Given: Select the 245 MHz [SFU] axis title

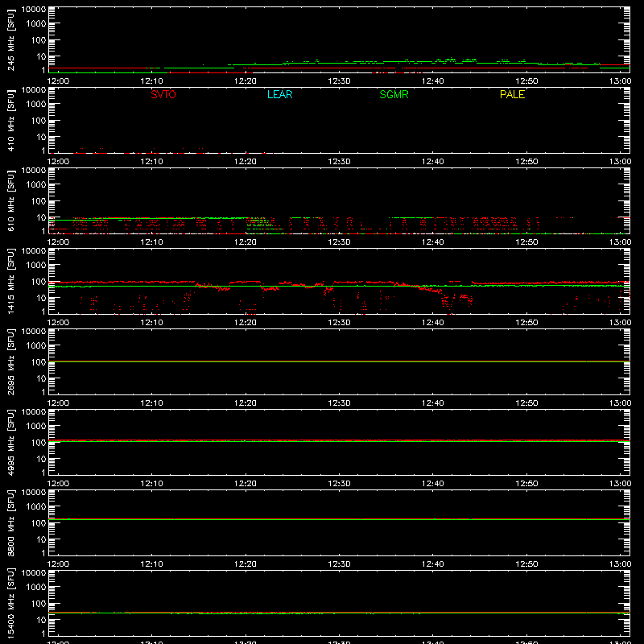Looking at the screenshot, I should [10, 39].
